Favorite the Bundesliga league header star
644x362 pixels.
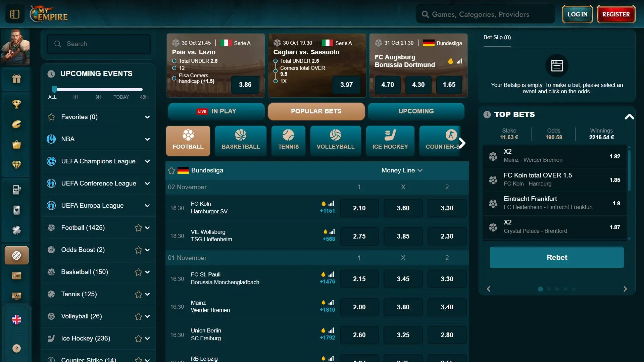[x=171, y=170]
